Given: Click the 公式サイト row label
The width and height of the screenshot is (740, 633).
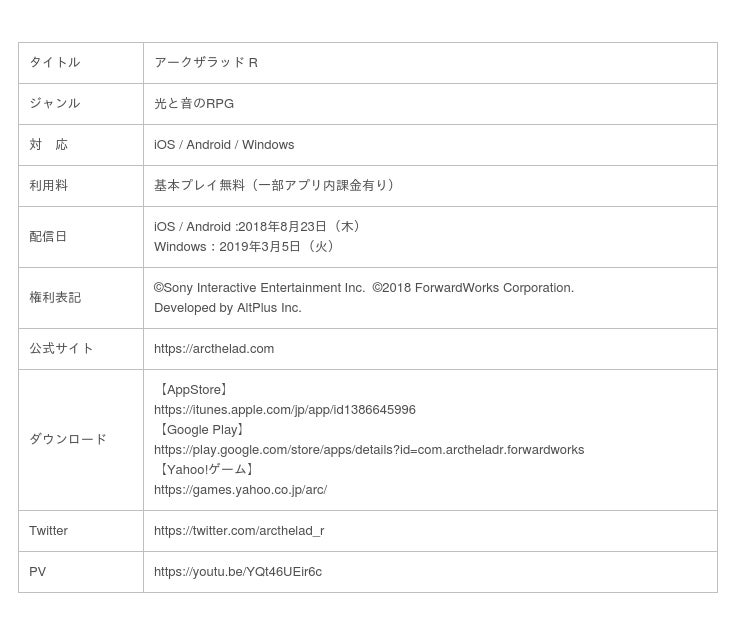Looking at the screenshot, I should click(61, 349).
